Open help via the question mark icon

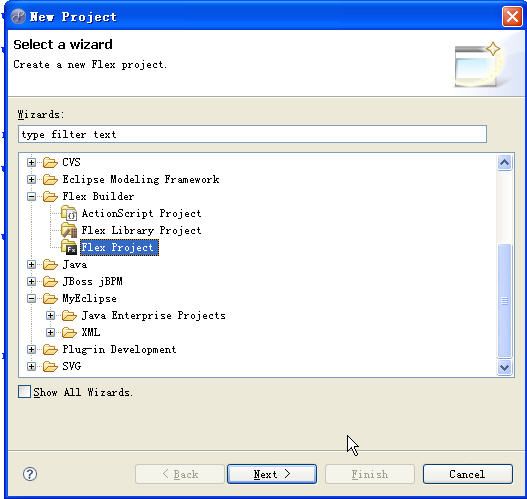[30, 474]
